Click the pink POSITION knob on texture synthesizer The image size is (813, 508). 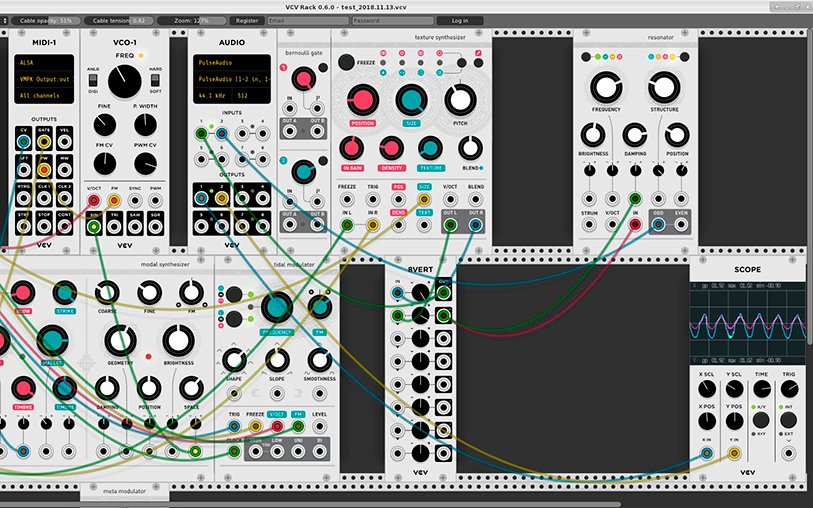(x=361, y=100)
